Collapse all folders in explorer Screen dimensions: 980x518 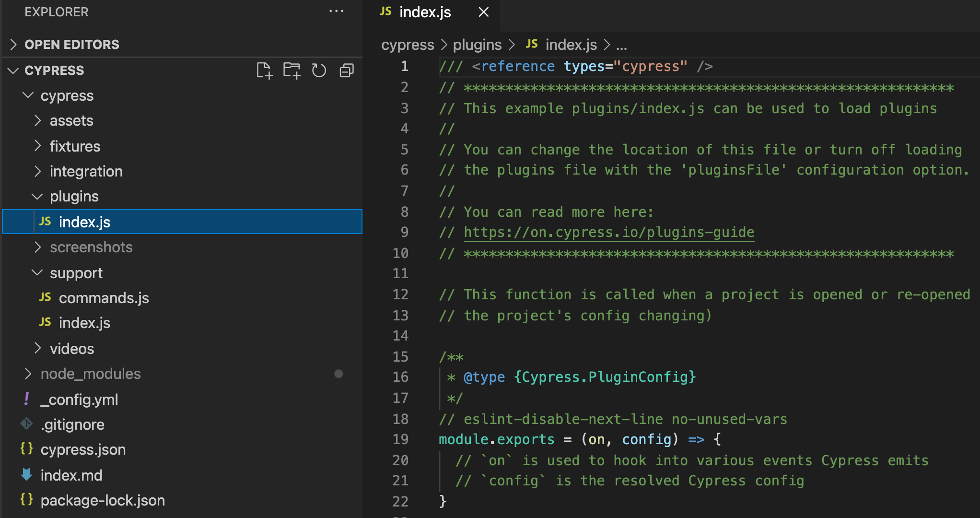pos(347,71)
